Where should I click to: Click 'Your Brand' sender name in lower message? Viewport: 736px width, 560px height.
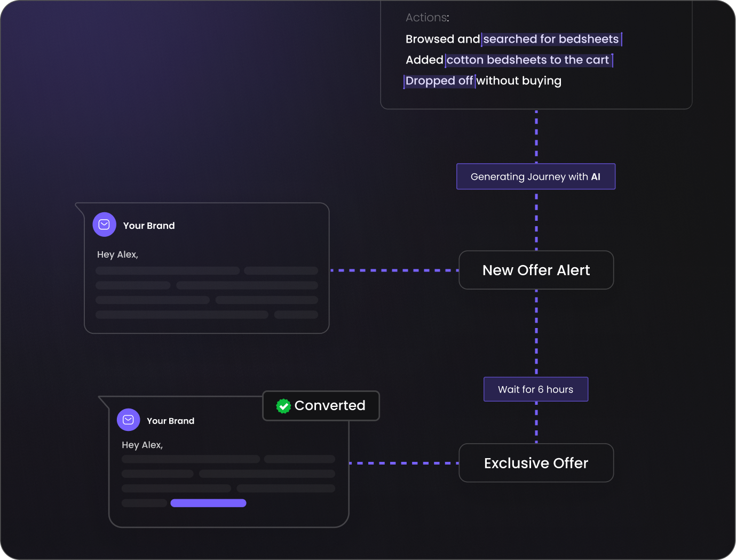pos(170,421)
